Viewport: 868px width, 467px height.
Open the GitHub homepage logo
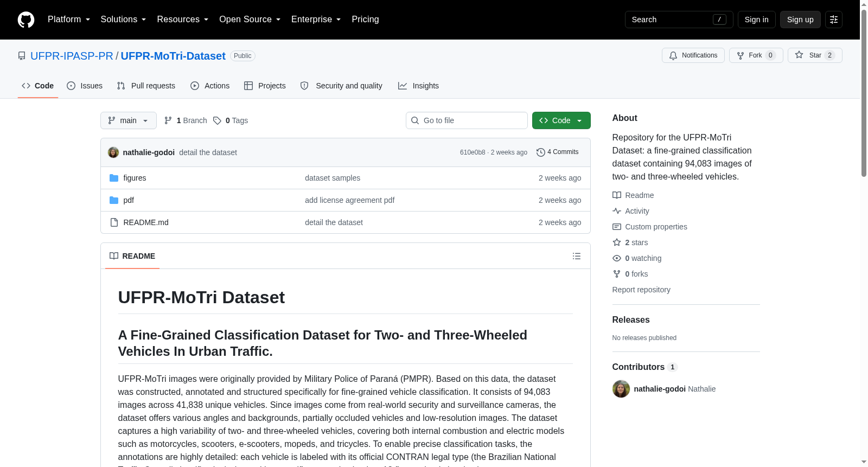(26, 20)
